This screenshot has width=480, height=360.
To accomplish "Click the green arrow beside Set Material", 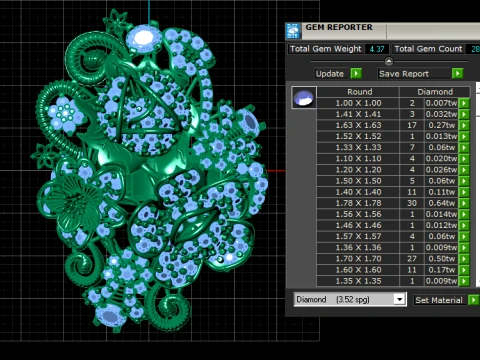I will pos(474,300).
